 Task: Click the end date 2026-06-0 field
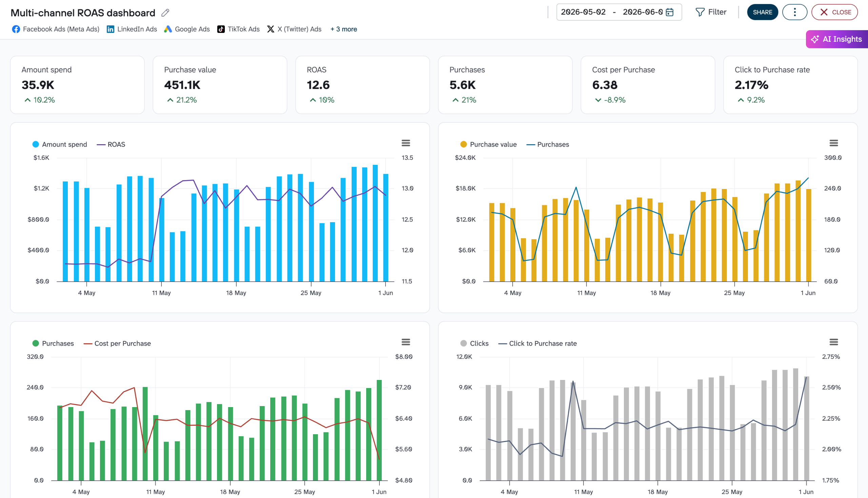coord(643,12)
